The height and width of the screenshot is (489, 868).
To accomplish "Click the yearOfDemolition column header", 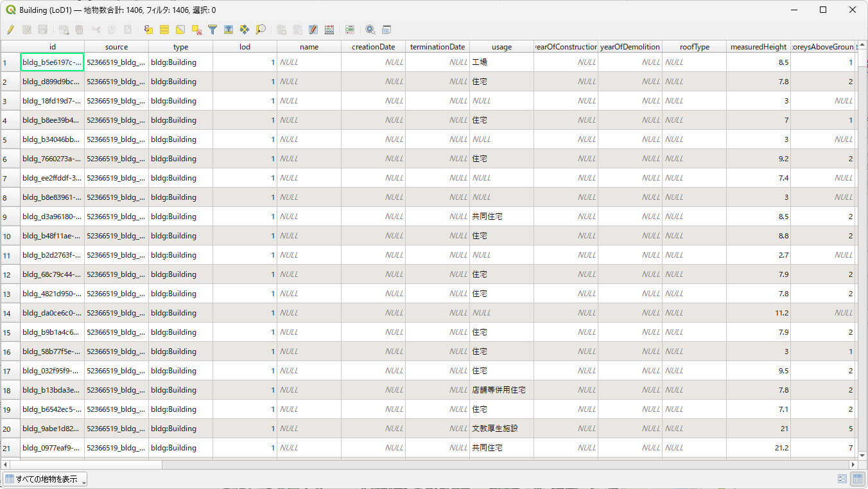I will (x=630, y=47).
